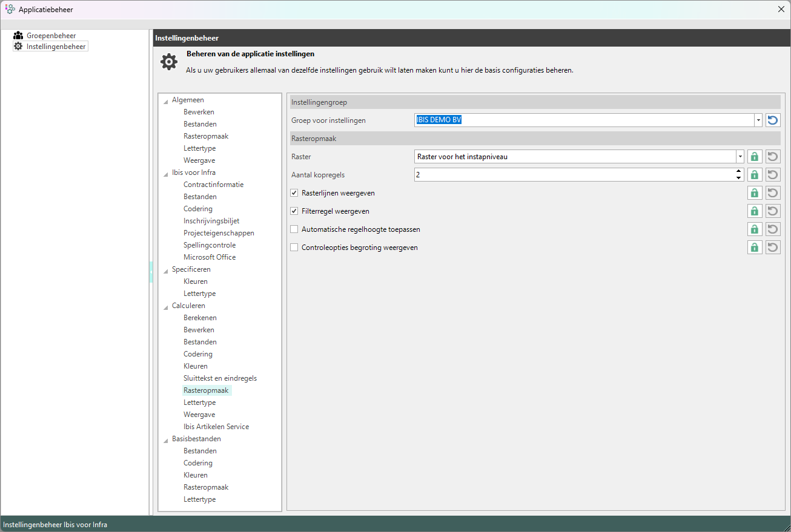Collapse the Ibis voor Infra tree node
This screenshot has width=791, height=532.
tap(166, 173)
